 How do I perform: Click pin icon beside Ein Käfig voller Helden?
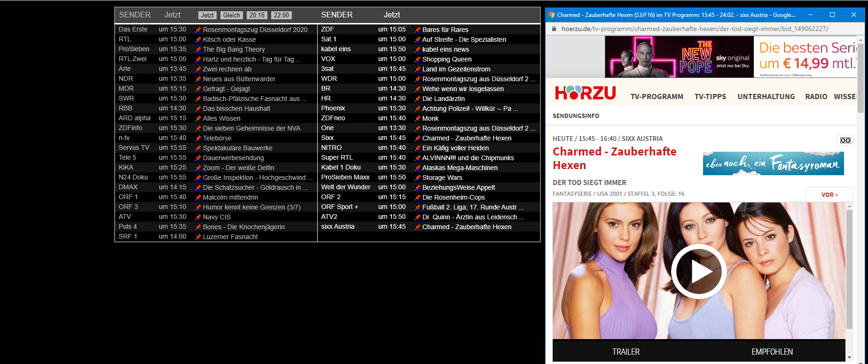tap(418, 148)
